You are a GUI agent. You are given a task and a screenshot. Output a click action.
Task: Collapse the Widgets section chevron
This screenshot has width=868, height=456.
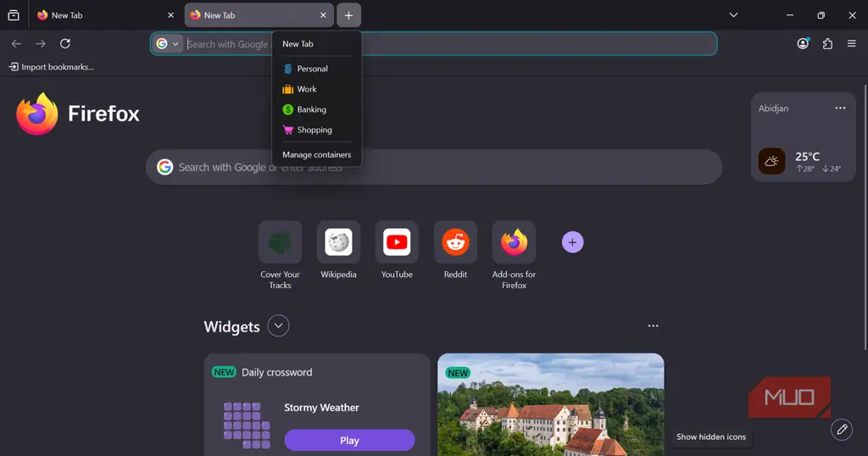point(278,326)
